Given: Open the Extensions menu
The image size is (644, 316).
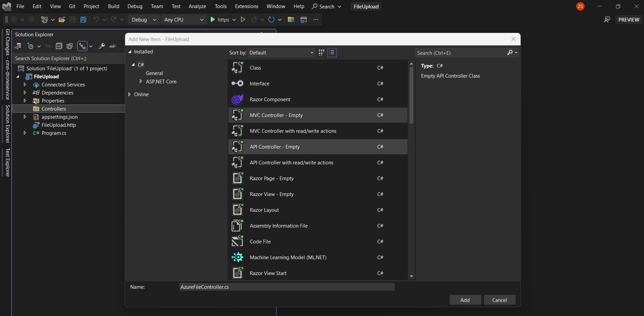Looking at the screenshot, I should [247, 6].
